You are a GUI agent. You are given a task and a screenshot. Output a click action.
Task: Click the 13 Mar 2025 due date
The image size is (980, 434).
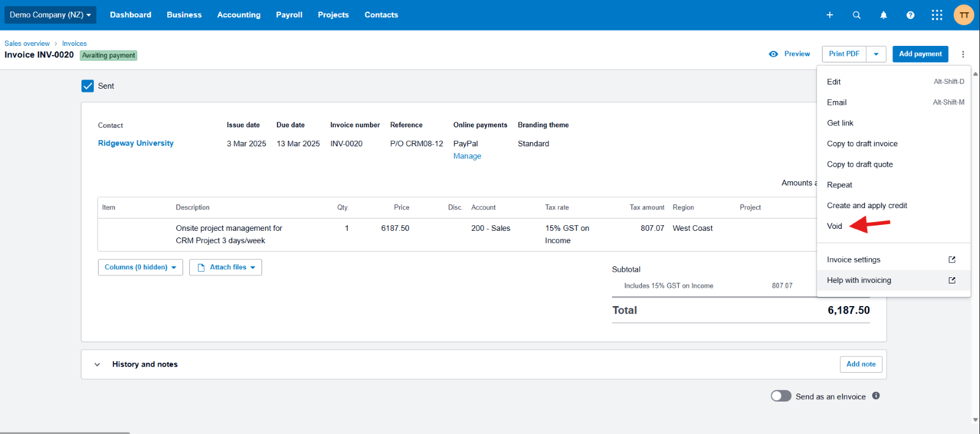[298, 144]
